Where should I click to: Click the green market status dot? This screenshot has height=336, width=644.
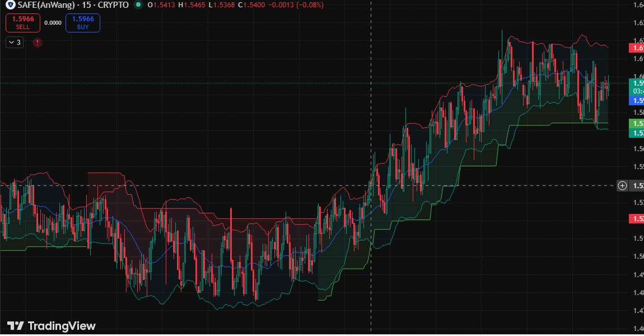tap(138, 5)
